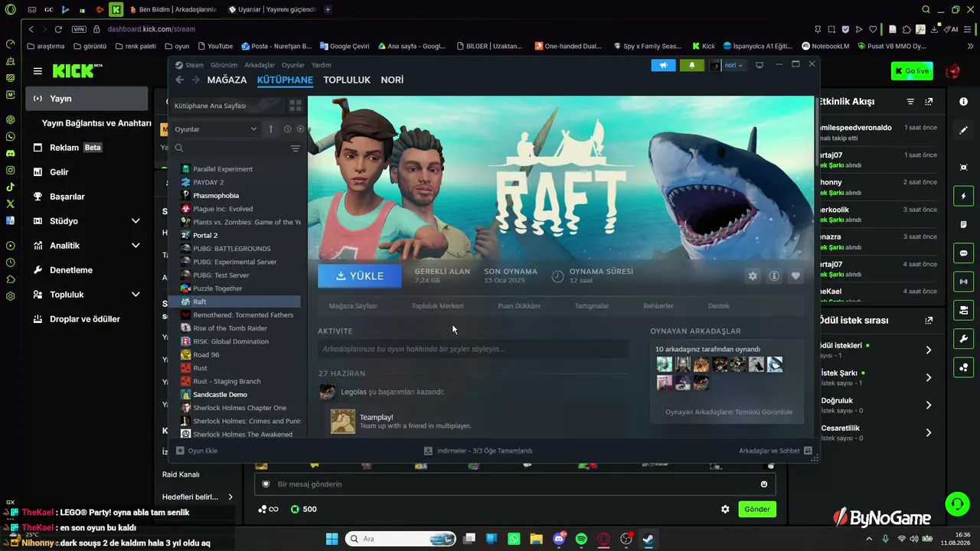Open Steam notifications bell

692,65
